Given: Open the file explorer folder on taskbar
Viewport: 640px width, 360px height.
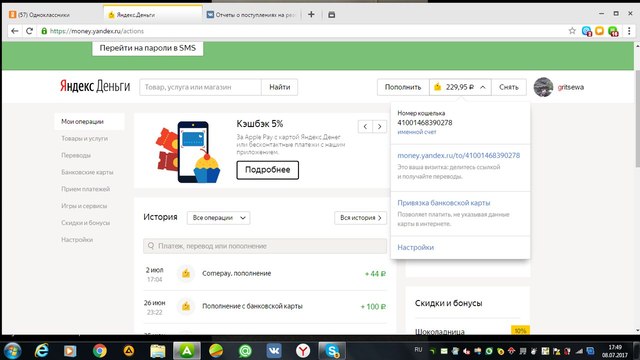Looking at the screenshot, I should click(x=158, y=351).
